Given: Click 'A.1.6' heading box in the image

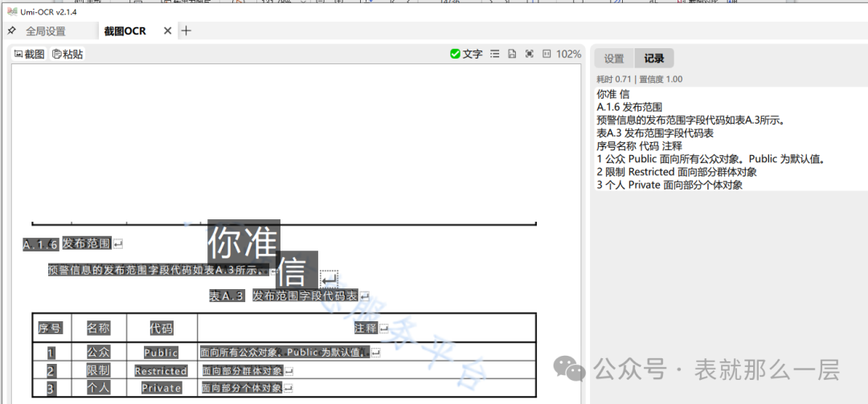Looking at the screenshot, I should click(40, 245).
